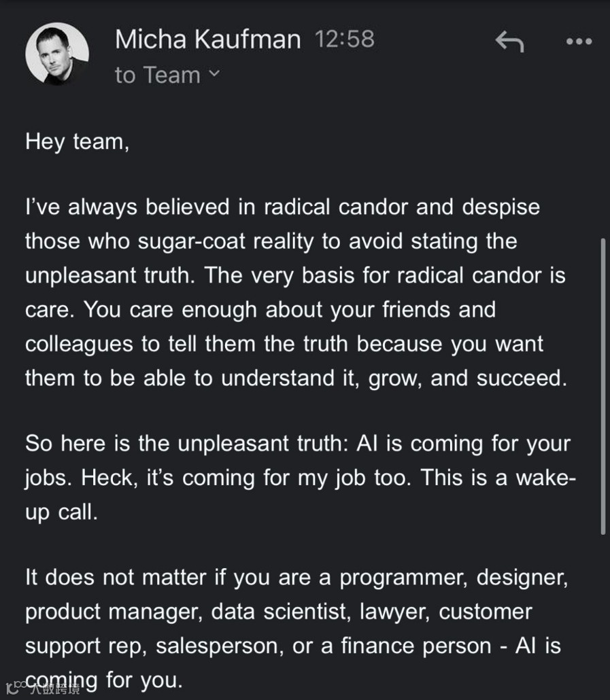Viewport: 610px width, 700px height.
Task: Tap Micha Kaufman's profile photo
Action: tap(57, 54)
